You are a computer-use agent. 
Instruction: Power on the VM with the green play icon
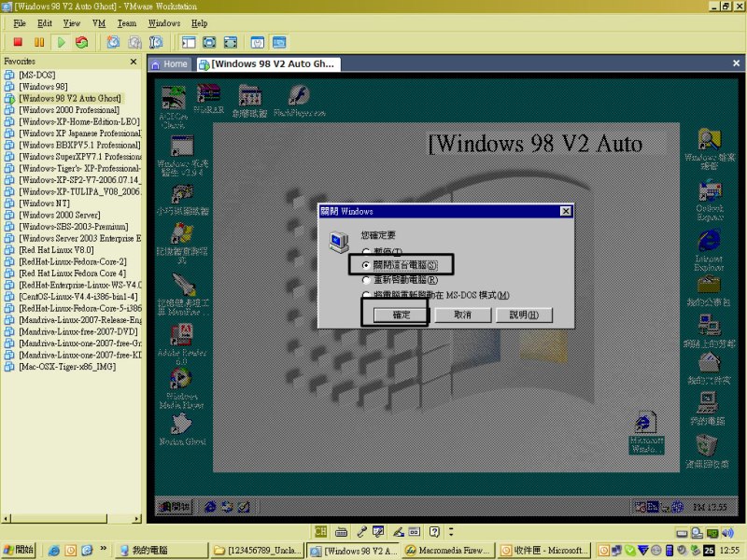click(x=61, y=42)
